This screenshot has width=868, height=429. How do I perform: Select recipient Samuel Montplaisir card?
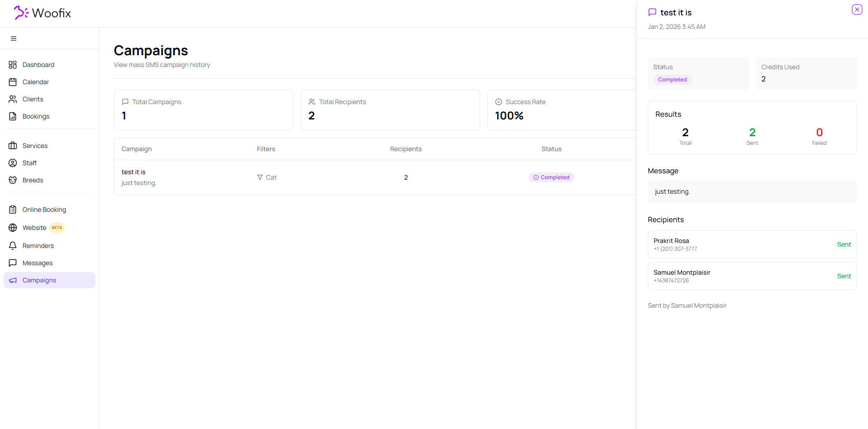pyautogui.click(x=752, y=276)
